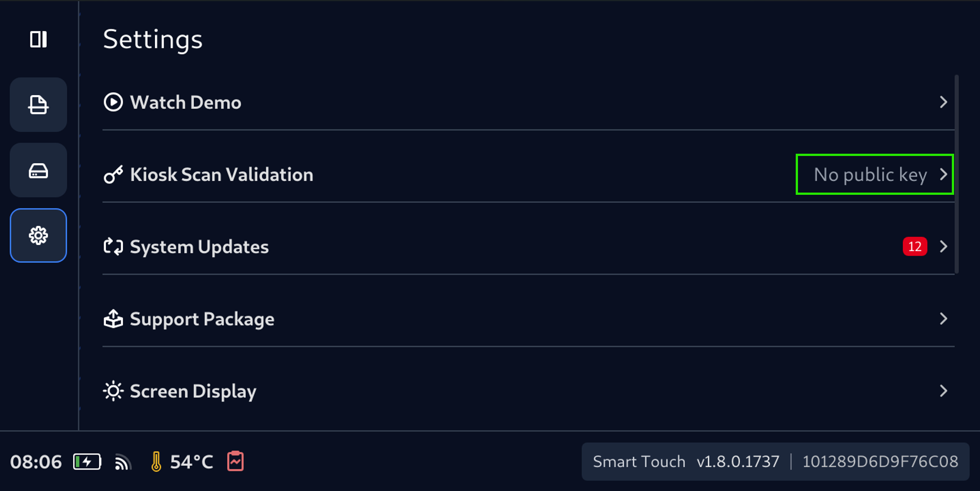980x491 pixels.
Task: Select the Settings gear sidebar tab
Action: [x=38, y=235]
